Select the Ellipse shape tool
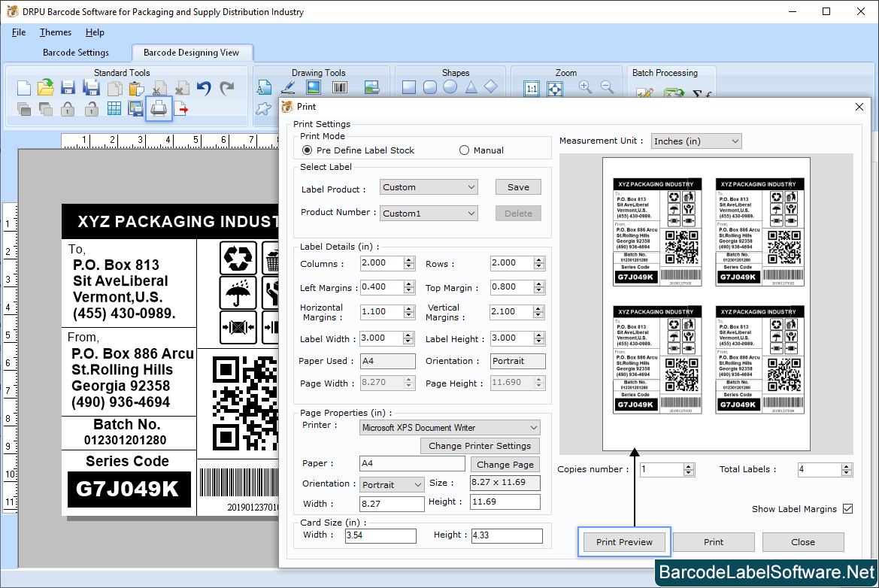Screen dimensions: 879x588 point(450,86)
